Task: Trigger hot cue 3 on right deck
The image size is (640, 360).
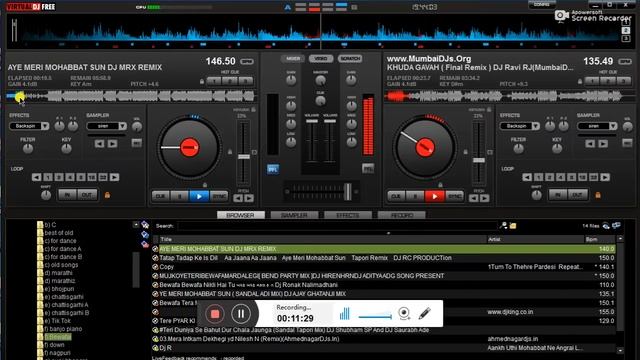Action: [x=624, y=81]
